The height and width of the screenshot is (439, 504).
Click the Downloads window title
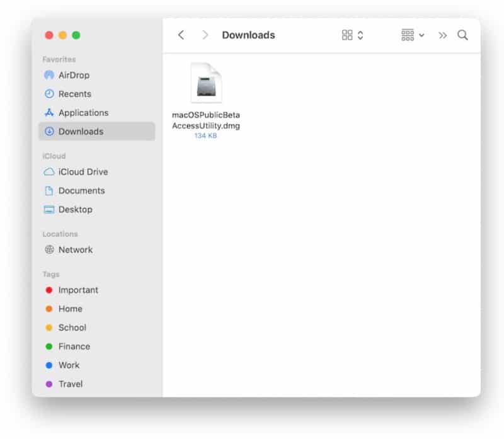[x=248, y=35]
